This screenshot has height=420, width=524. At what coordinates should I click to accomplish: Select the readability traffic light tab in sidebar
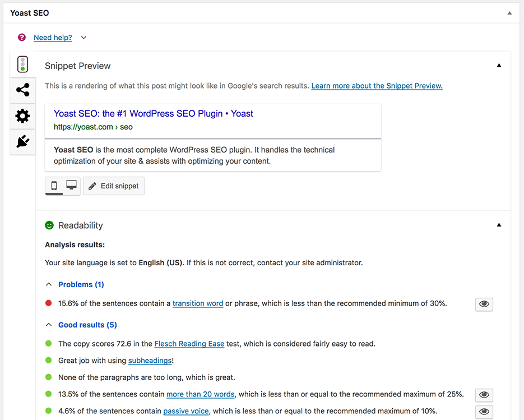22,64
